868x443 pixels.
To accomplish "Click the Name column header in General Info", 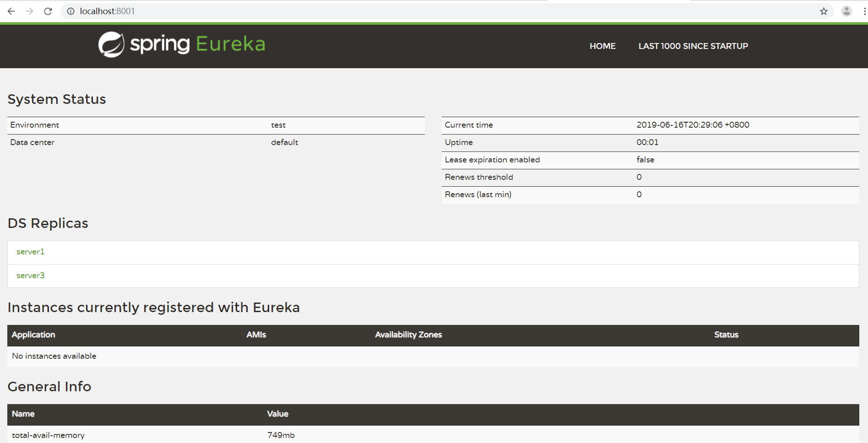I will tap(23, 414).
